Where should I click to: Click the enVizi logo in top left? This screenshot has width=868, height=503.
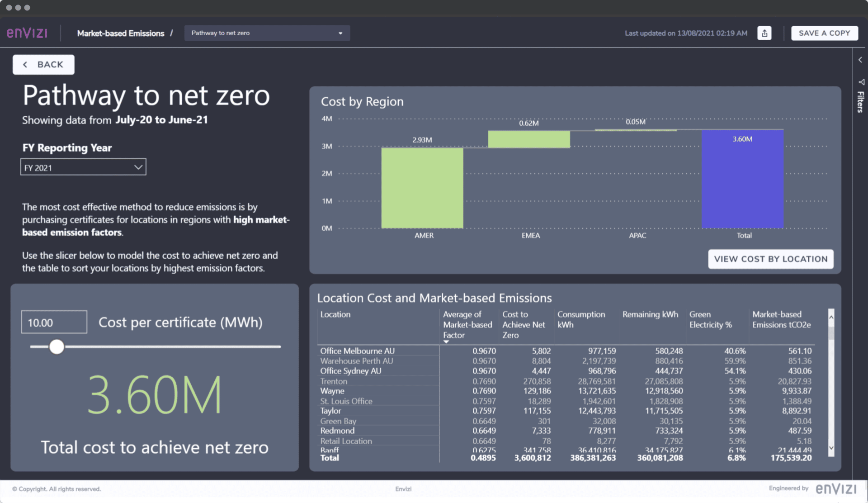coord(27,33)
